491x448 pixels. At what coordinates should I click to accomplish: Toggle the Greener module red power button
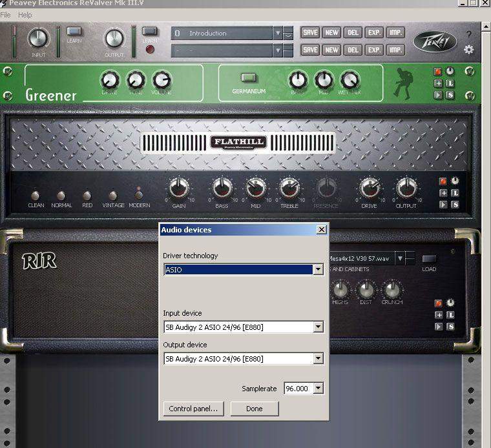tap(438, 72)
